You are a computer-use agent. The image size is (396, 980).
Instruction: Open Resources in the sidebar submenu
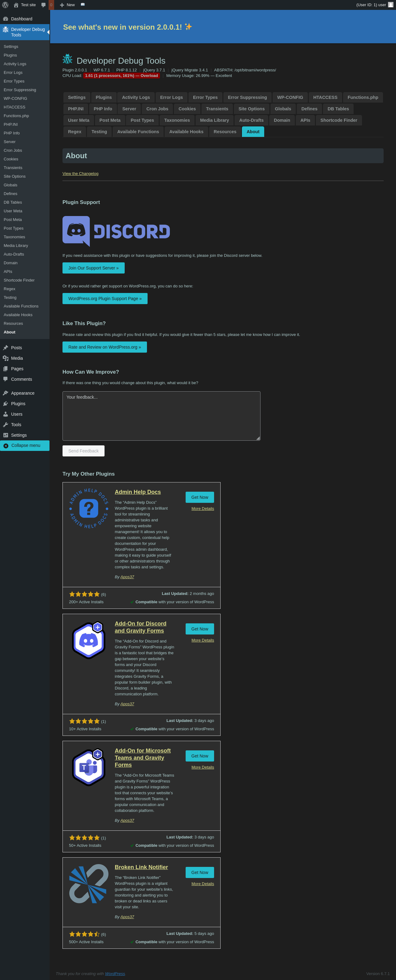13,323
